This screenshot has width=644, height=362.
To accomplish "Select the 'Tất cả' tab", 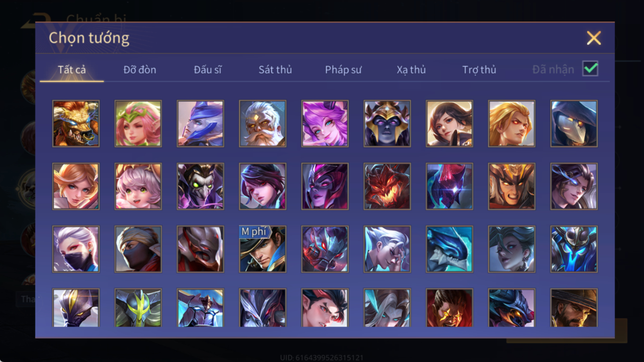I will coord(72,70).
